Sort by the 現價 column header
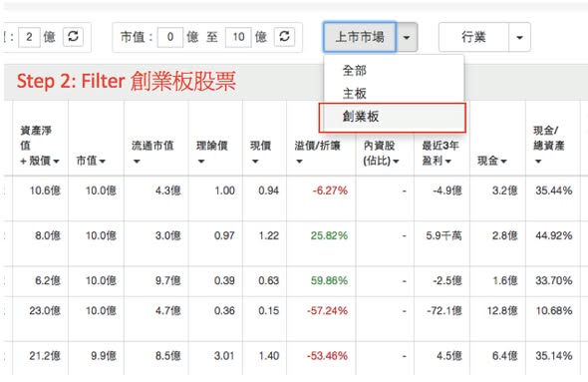Screen dimensions: 588x382 pyautogui.click(x=260, y=153)
